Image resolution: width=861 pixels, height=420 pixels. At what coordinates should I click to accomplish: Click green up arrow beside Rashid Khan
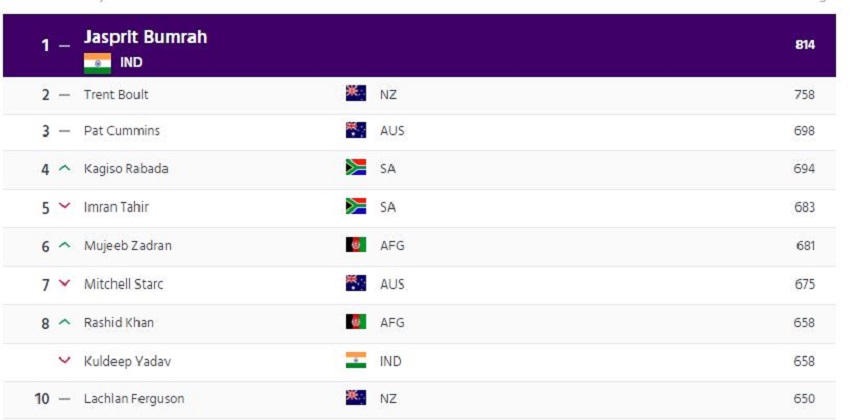(x=65, y=322)
